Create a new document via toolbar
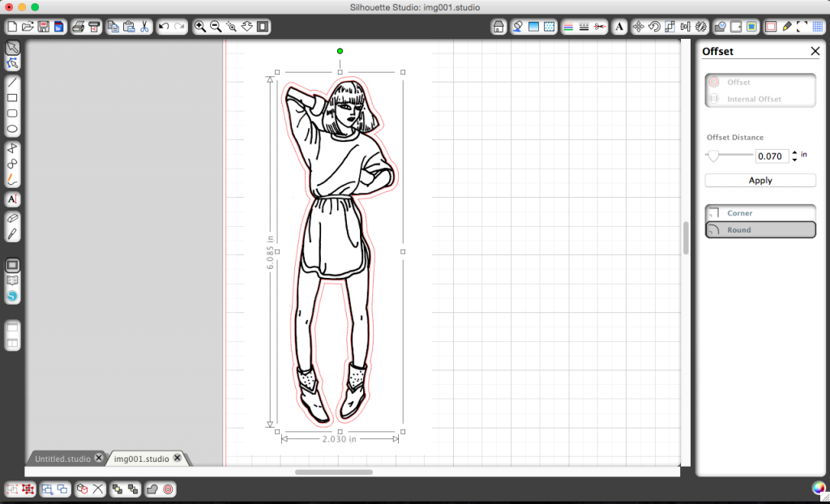The image size is (830, 504). pos(12,27)
